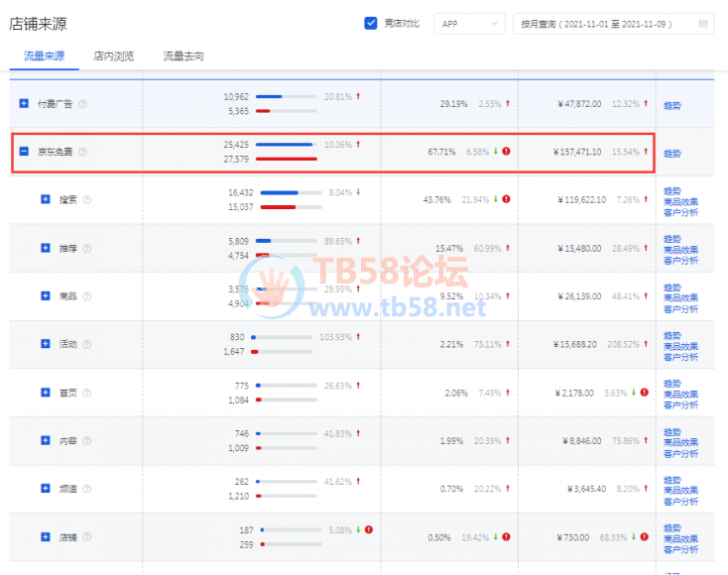The height and width of the screenshot is (575, 728).
Task: Open the 按月查询 date range picker
Action: [x=613, y=24]
